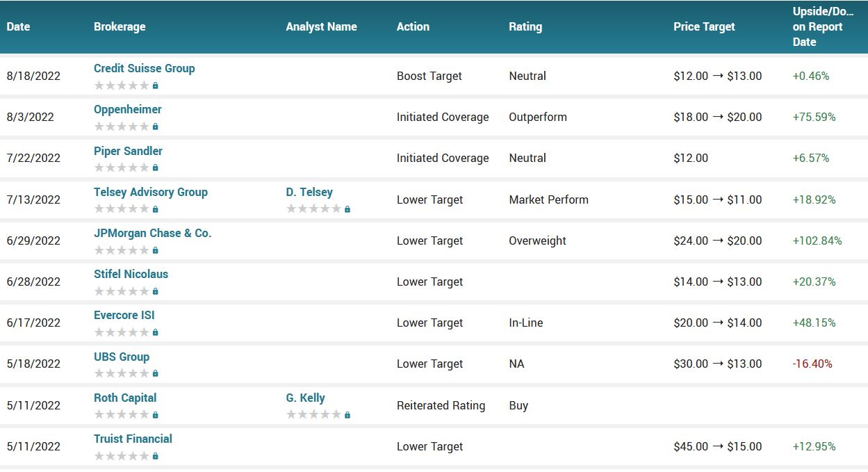Image resolution: width=868 pixels, height=472 pixels.
Task: Select the 'In-Line' rating cell
Action: (x=526, y=323)
